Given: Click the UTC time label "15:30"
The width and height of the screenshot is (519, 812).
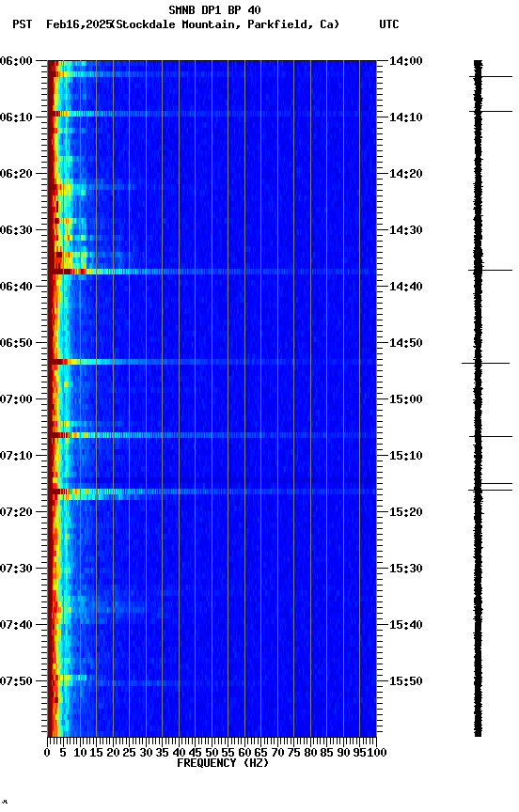Looking at the screenshot, I should [x=405, y=570].
